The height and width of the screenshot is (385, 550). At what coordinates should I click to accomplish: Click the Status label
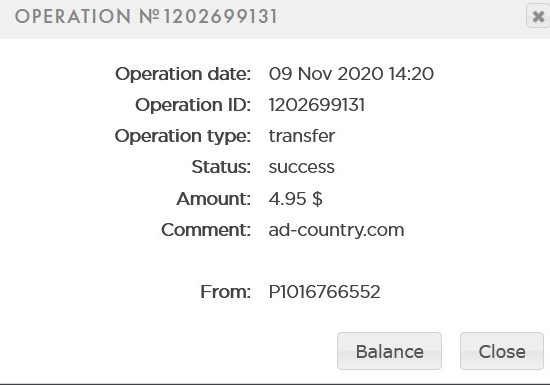pyautogui.click(x=221, y=167)
